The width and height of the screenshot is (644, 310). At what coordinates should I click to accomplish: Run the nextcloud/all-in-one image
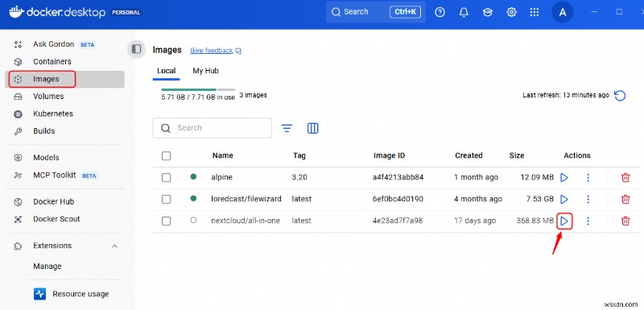pos(564,221)
